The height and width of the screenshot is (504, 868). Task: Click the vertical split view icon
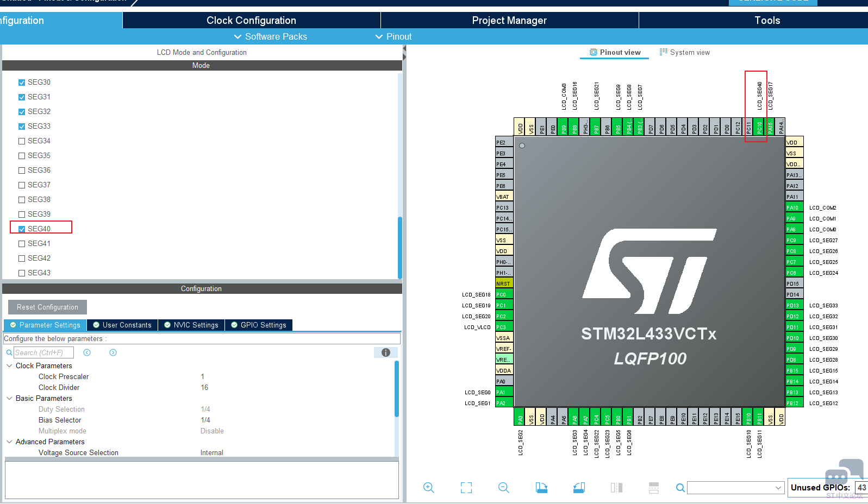654,488
